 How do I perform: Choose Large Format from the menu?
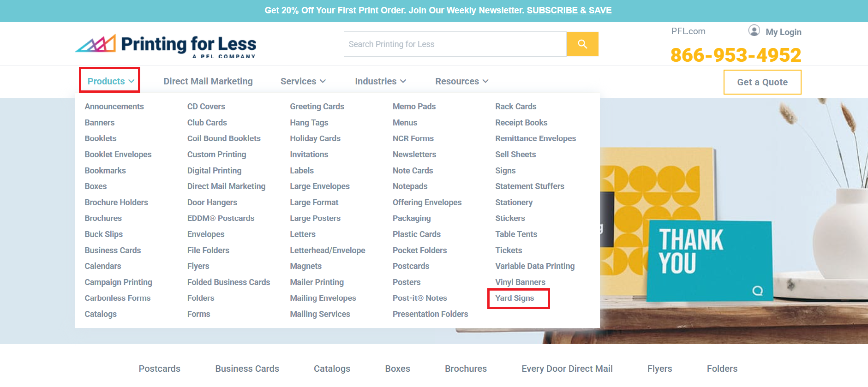coord(314,202)
